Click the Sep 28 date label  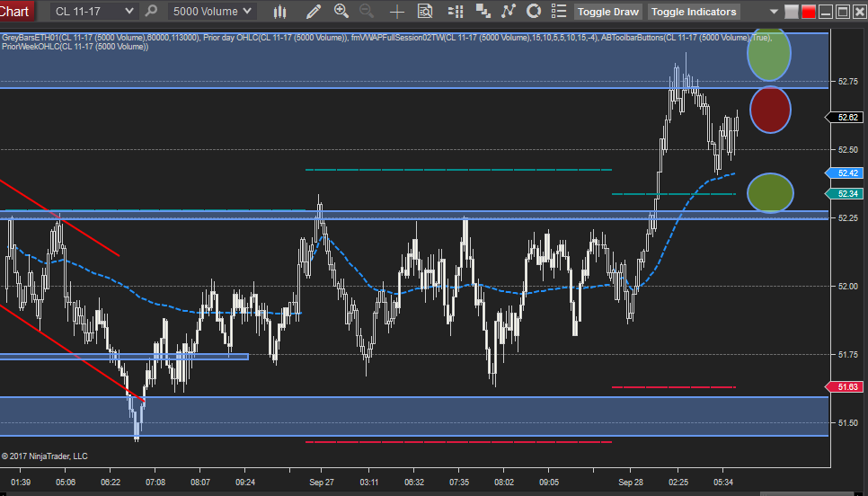pyautogui.click(x=631, y=483)
